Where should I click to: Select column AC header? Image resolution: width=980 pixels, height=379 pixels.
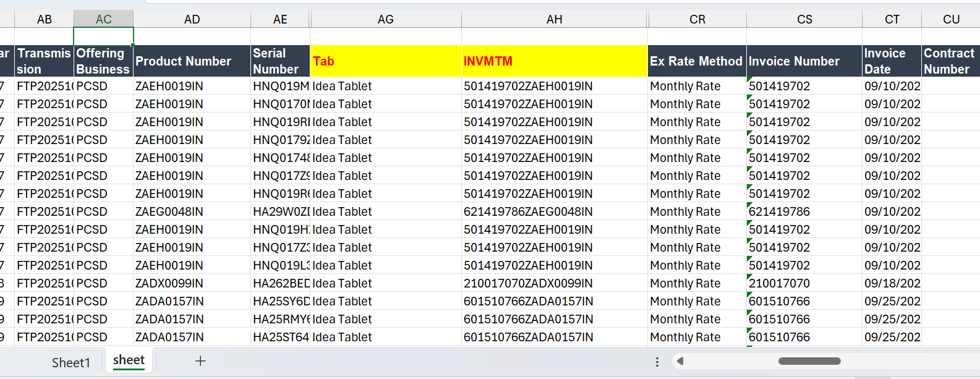[x=103, y=19]
